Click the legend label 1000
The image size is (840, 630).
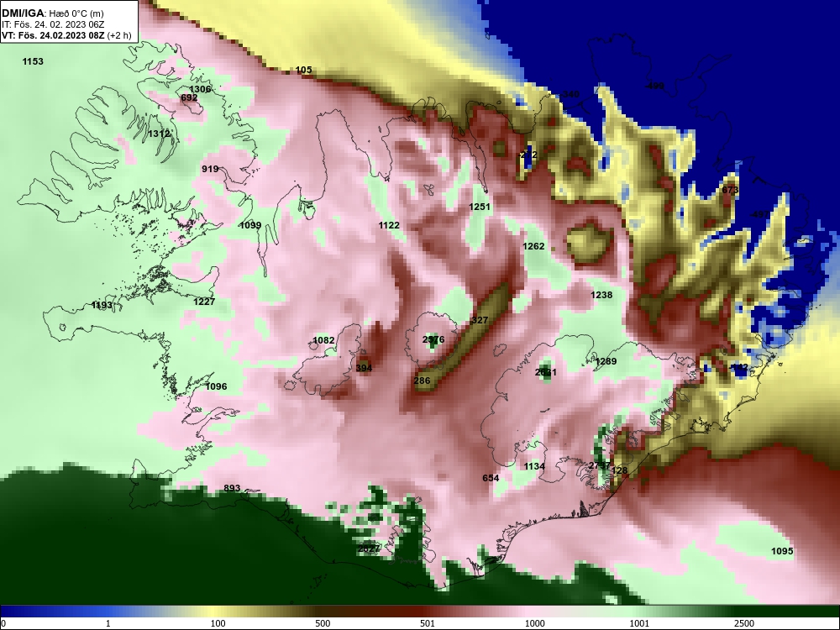click(x=535, y=623)
